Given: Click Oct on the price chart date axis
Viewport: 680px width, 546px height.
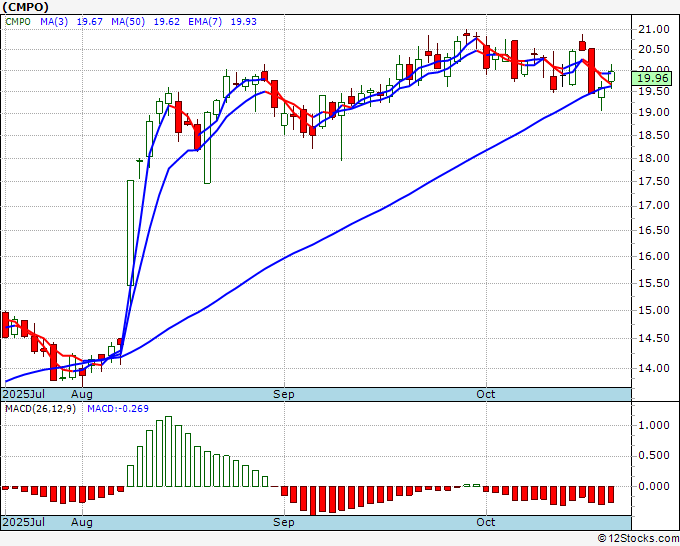Looking at the screenshot, I should tap(485, 394).
